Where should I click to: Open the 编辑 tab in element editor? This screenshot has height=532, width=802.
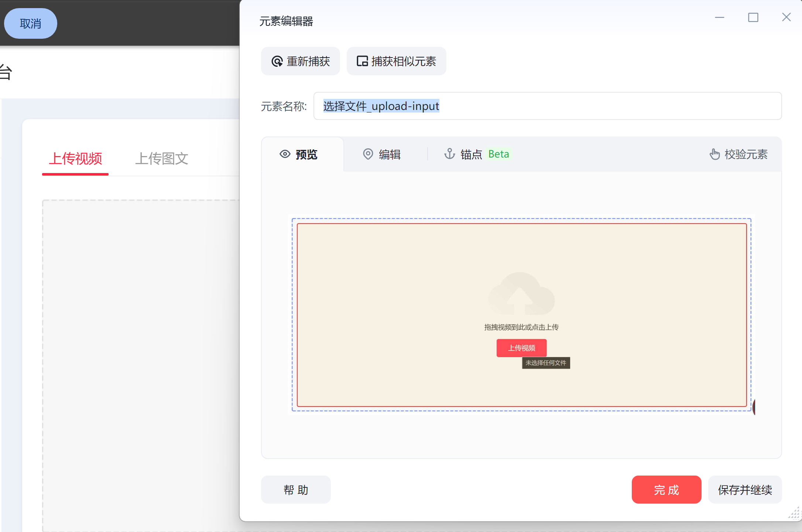[389, 154]
